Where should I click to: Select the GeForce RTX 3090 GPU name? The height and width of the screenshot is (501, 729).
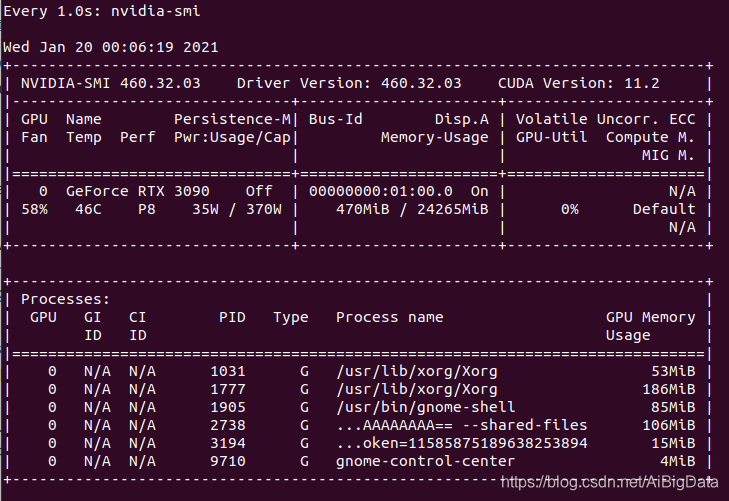point(138,191)
